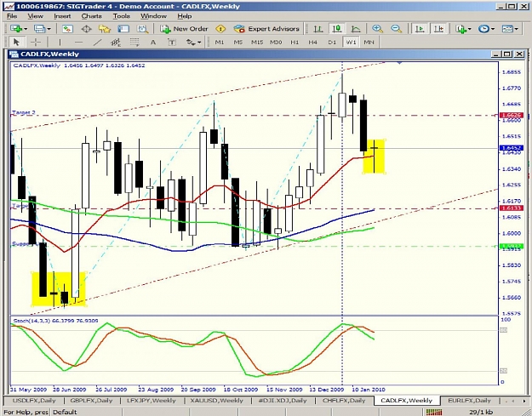532x416 pixels.
Task: Select the blue 1.6452 current price label
Action: coord(512,148)
